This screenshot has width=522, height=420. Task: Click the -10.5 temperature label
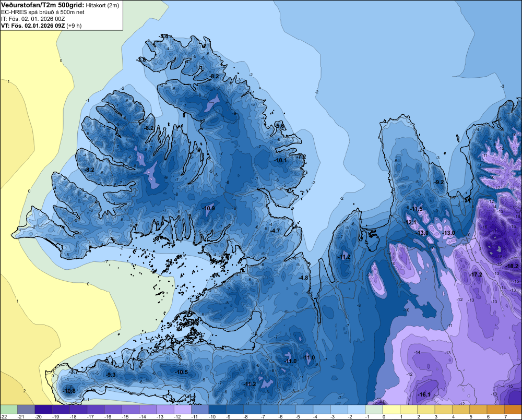tap(182, 372)
